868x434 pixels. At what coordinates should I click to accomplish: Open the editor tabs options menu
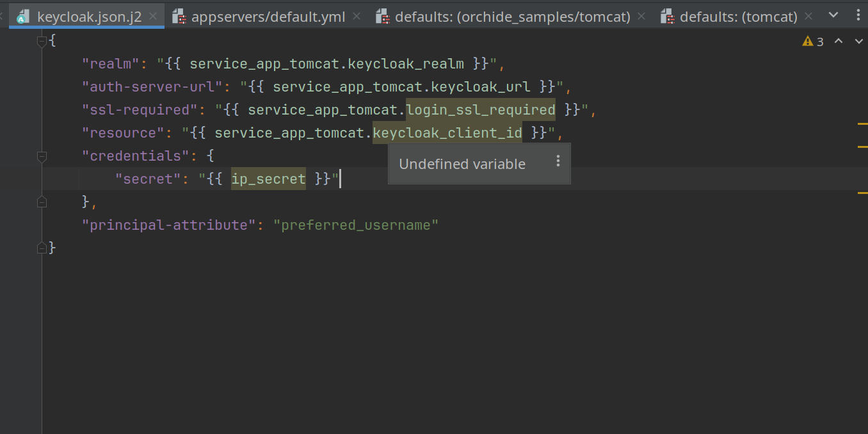pyautogui.click(x=858, y=15)
